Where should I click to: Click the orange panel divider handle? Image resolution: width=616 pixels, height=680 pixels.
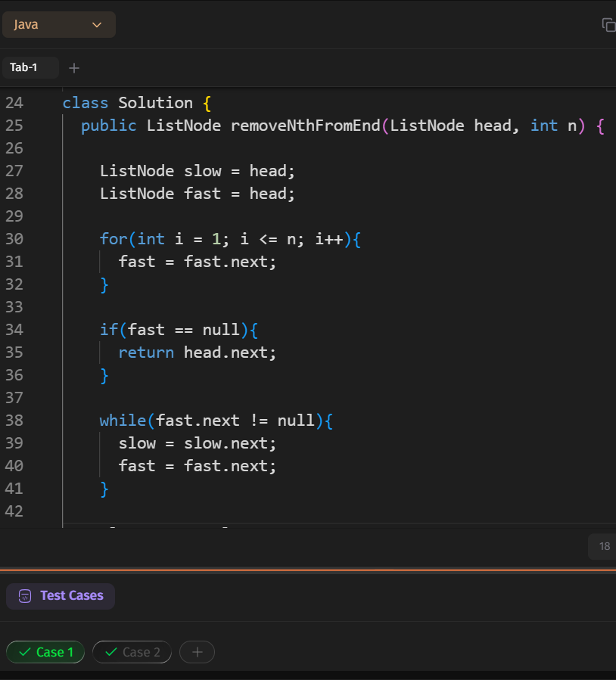[308, 570]
